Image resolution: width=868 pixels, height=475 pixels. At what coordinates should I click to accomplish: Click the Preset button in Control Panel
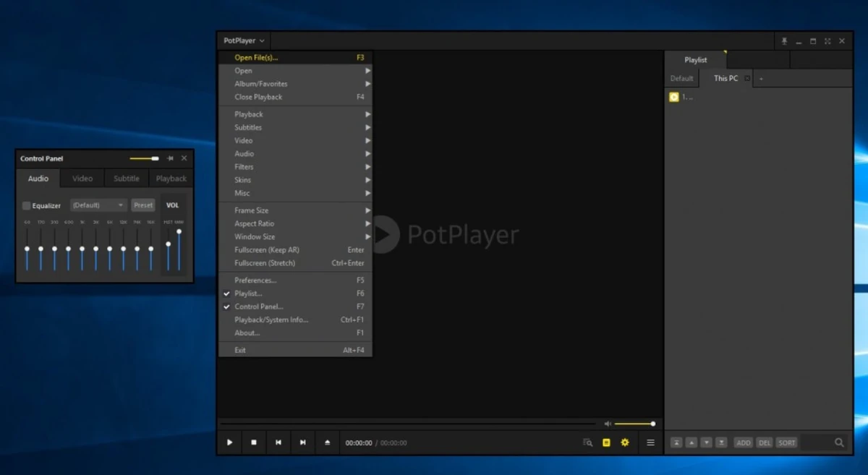coord(143,205)
